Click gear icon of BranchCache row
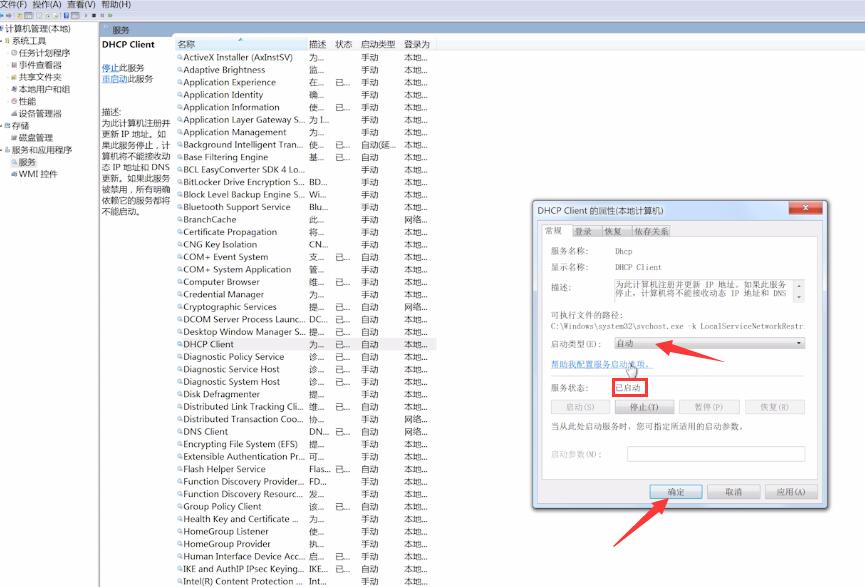The height and width of the screenshot is (587, 865). click(x=179, y=220)
